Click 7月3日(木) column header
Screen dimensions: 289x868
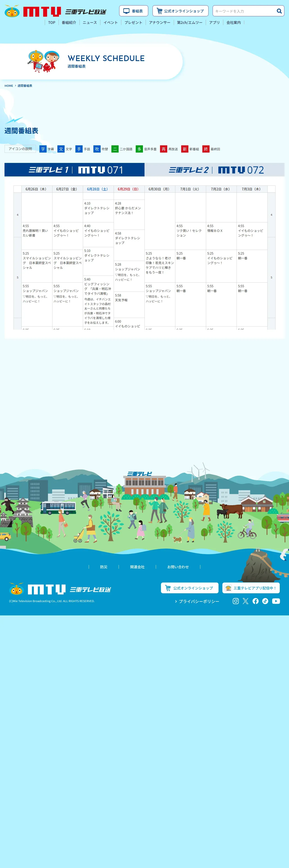tap(252, 189)
